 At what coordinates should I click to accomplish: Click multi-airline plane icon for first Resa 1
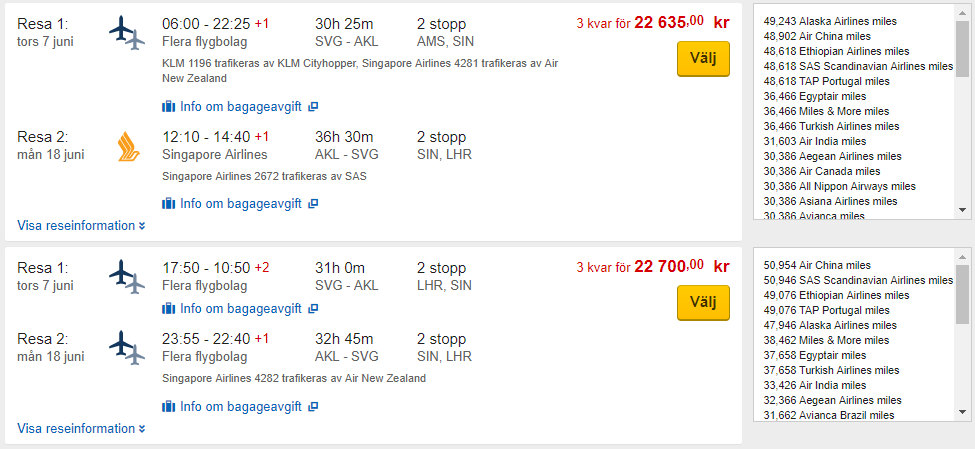(x=127, y=33)
